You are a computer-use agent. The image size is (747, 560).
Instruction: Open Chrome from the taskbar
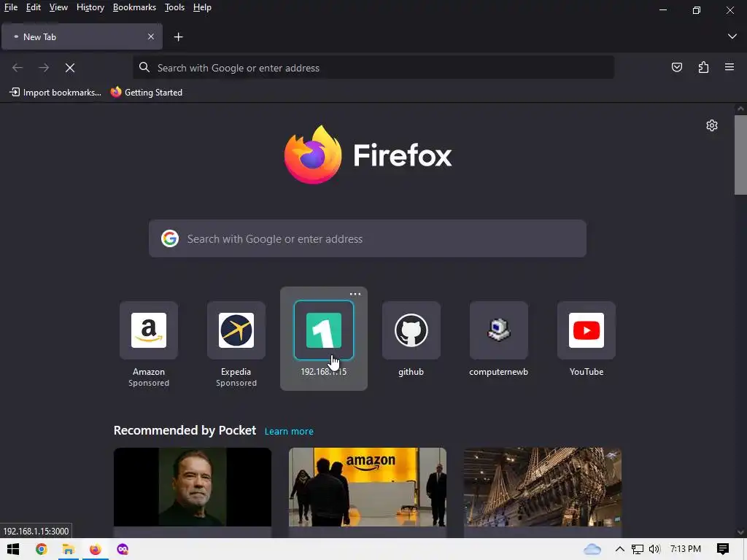point(42,549)
